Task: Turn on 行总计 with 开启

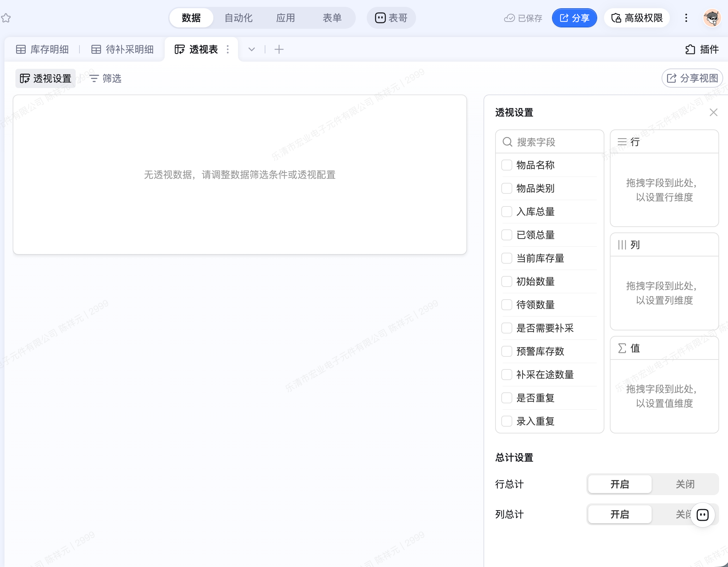Action: [x=620, y=484]
